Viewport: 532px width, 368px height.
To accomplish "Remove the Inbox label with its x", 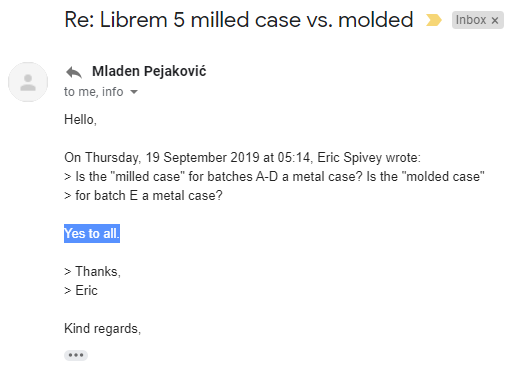I will click(495, 21).
